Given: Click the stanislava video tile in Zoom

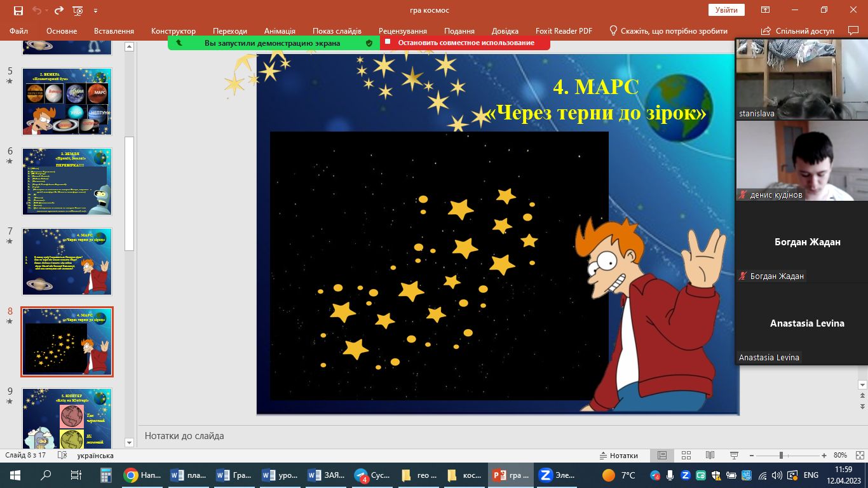Looking at the screenshot, I should click(801, 79).
